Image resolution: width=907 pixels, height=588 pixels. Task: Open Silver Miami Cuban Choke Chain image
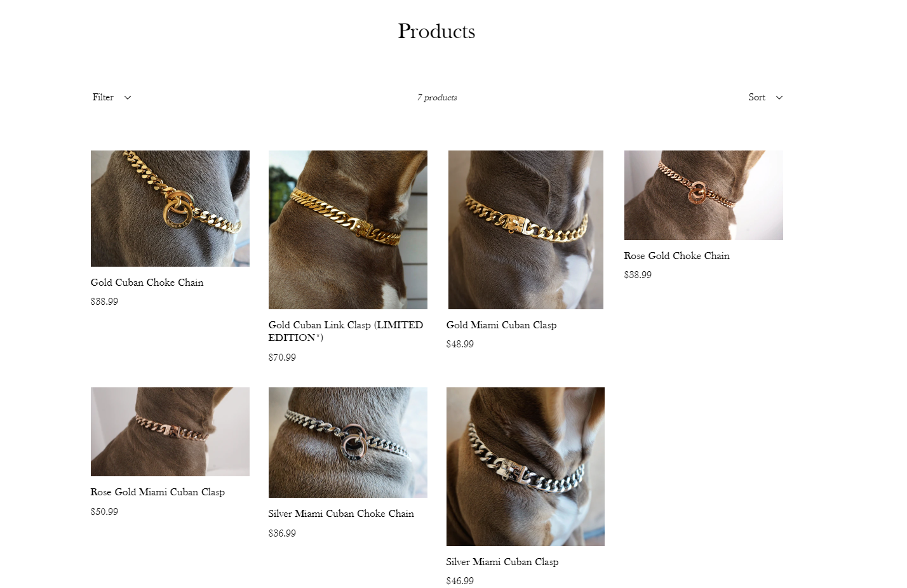[x=348, y=443]
